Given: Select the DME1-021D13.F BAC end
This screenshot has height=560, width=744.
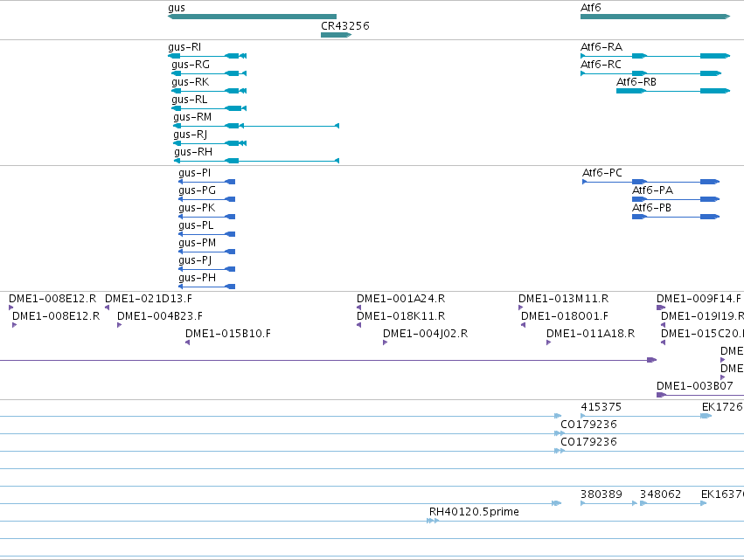Looking at the screenshot, I should [x=108, y=308].
